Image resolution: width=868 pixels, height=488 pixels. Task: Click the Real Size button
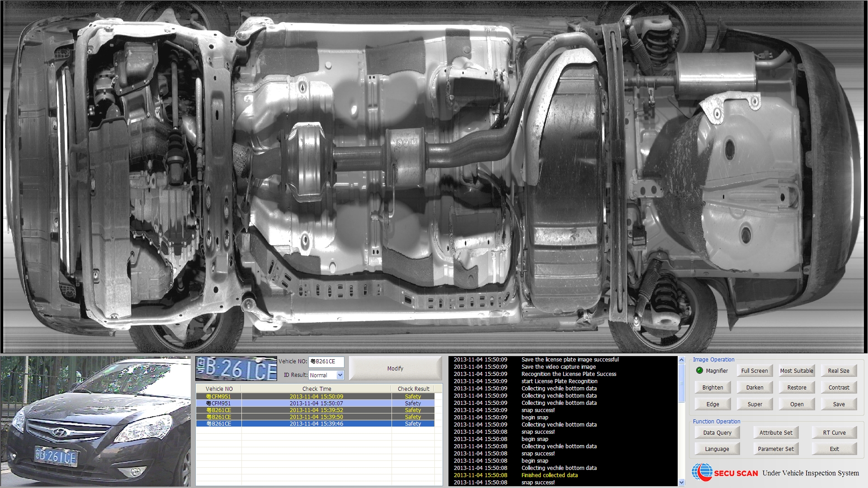tap(838, 371)
